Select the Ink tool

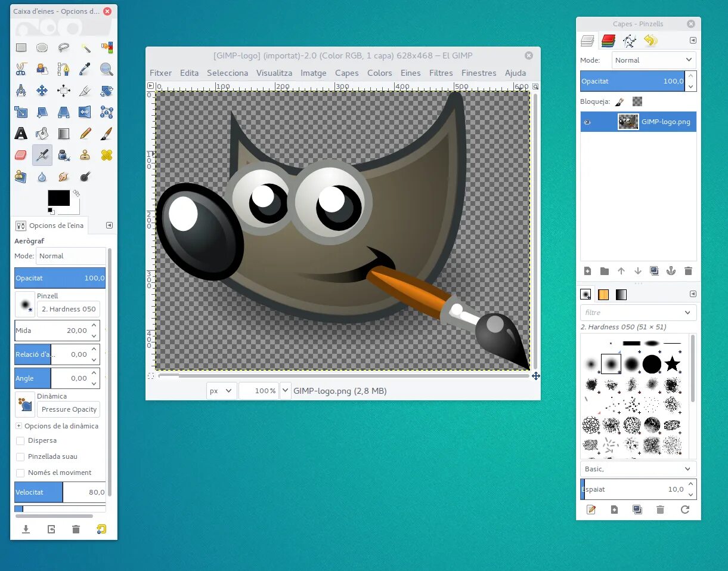(64, 155)
